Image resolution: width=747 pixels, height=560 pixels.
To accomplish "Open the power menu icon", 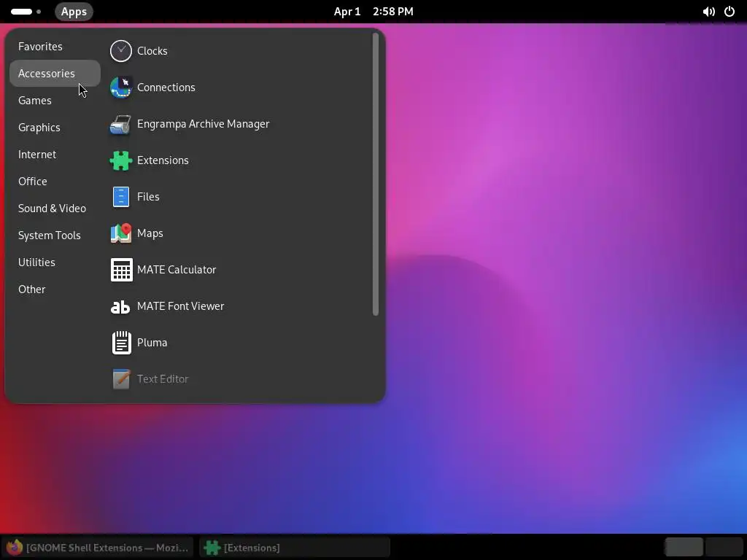I will pyautogui.click(x=729, y=12).
